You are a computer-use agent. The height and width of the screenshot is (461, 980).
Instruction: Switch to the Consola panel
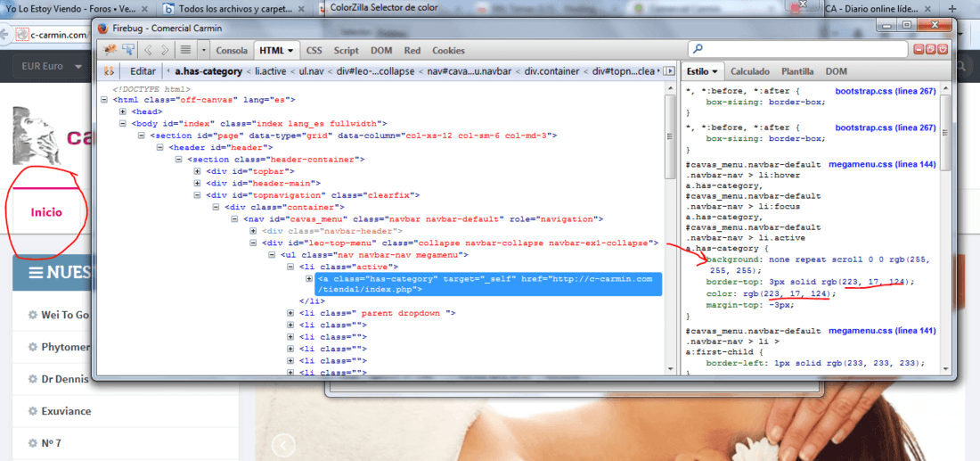232,51
